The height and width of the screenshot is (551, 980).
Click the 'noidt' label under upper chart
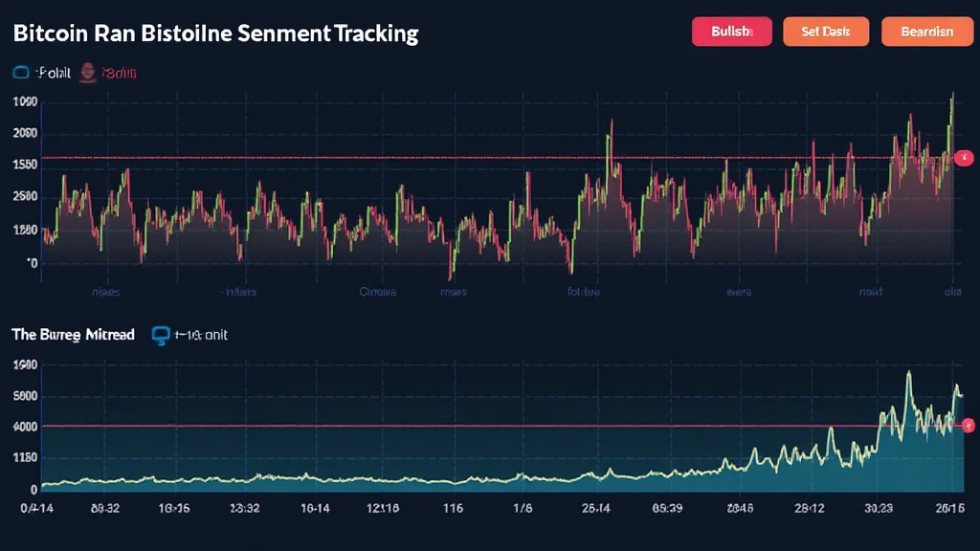tap(870, 292)
